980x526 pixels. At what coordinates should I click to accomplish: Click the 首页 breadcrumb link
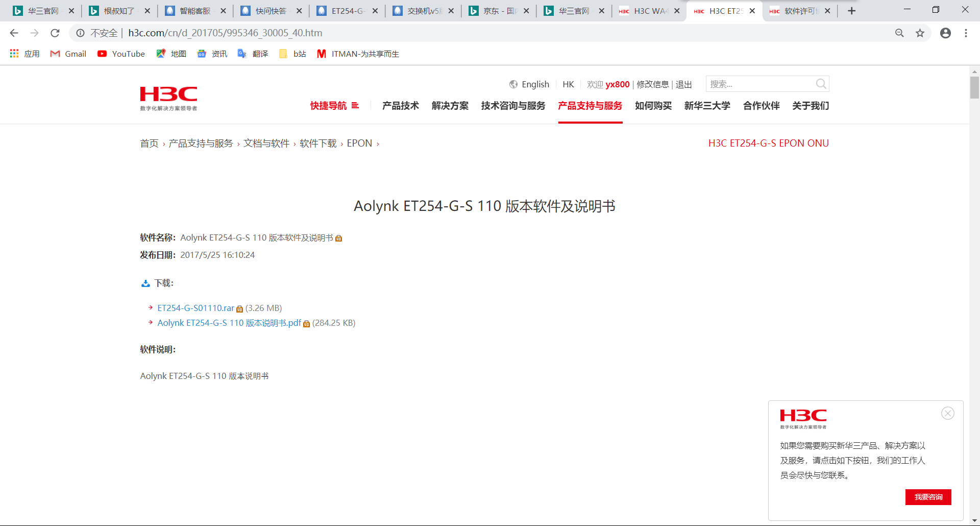click(x=149, y=144)
